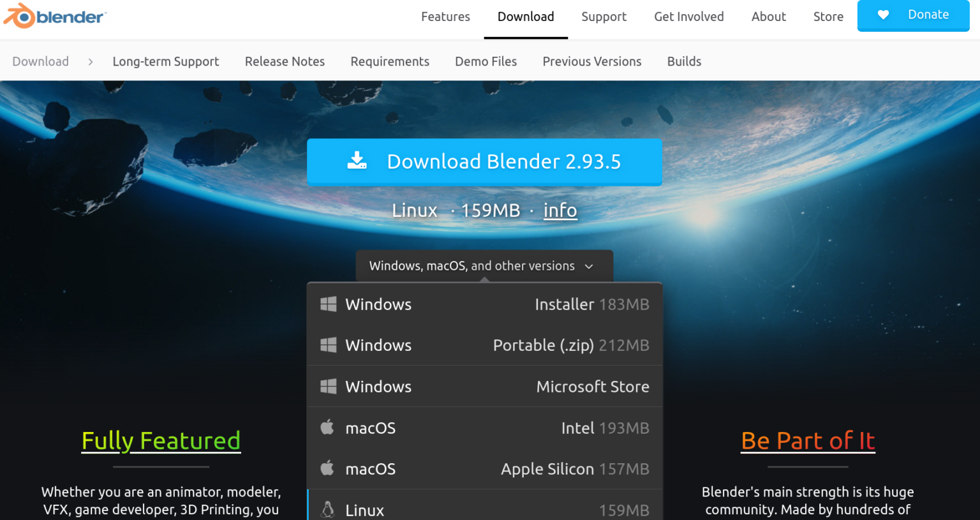Click the Blender logo icon
Screen dimensions: 980x520
[19, 16]
